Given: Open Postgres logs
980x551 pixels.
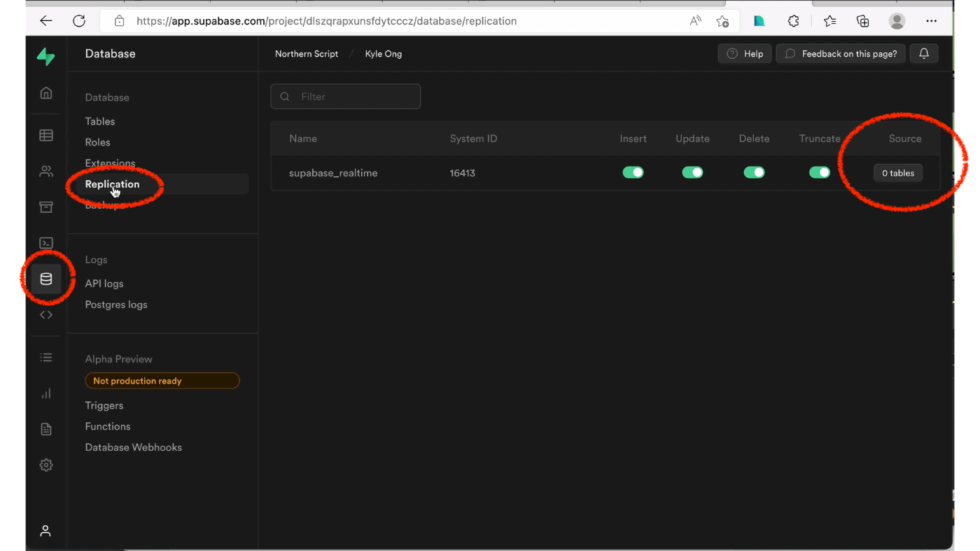Looking at the screenshot, I should pyautogui.click(x=116, y=305).
